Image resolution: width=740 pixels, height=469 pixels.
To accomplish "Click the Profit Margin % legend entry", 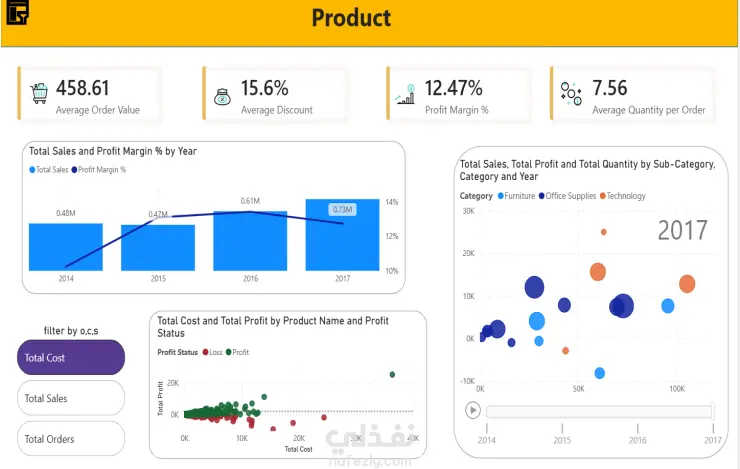I will click(x=99, y=169).
